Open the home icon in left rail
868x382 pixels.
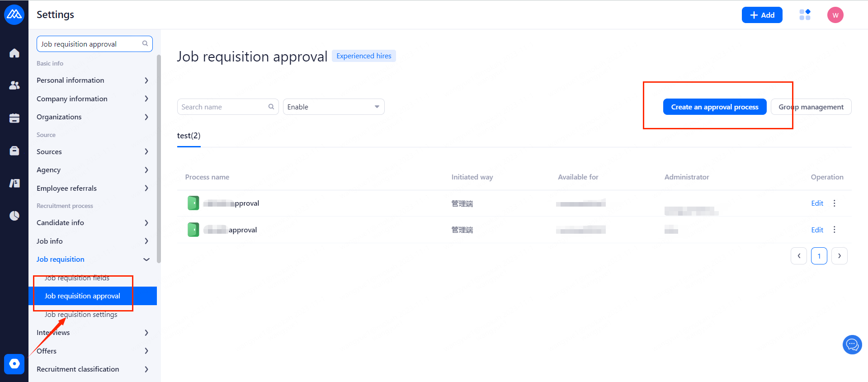[x=14, y=53]
